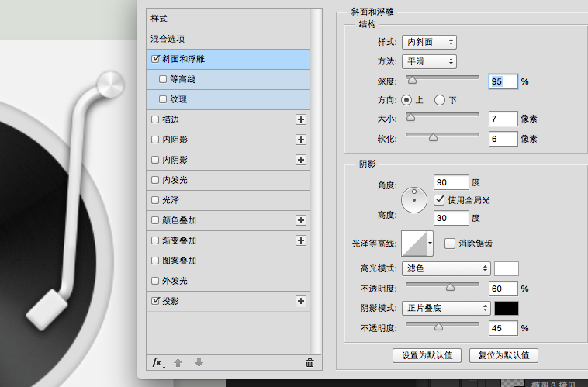Click the 高度 degrees input field
Screen dimensions: 588x387
[x=451, y=218]
